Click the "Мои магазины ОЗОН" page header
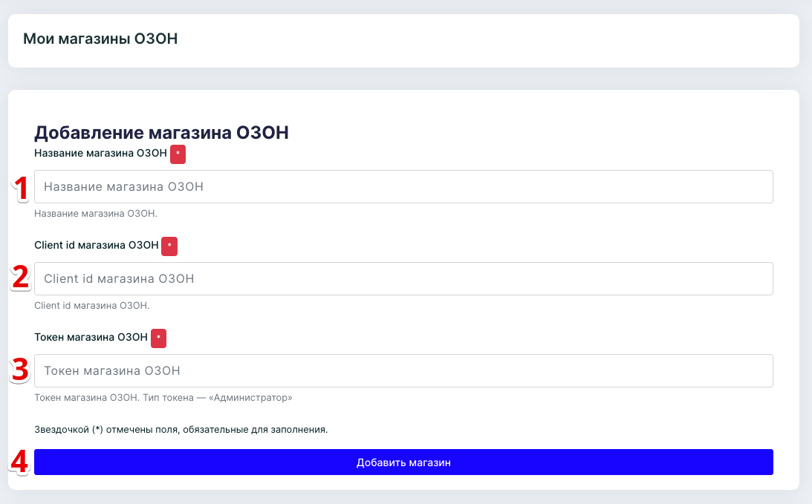The height and width of the screenshot is (504, 812). coord(100,39)
